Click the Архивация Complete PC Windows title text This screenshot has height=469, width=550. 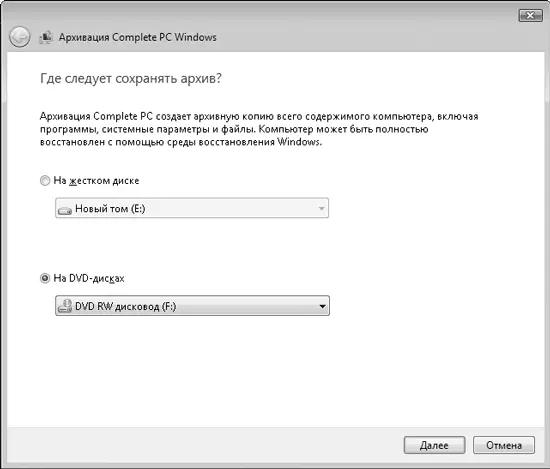pos(138,37)
